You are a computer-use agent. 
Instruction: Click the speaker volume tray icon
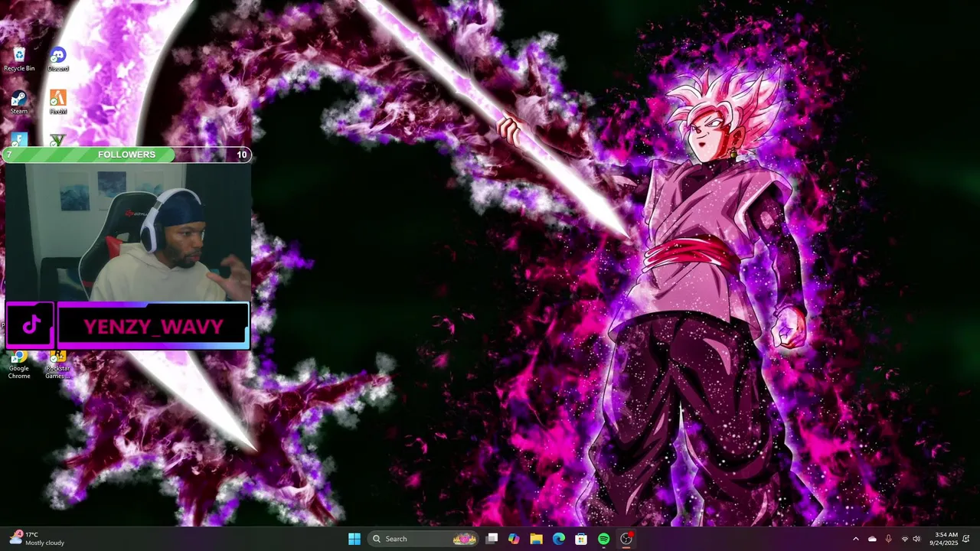coord(916,539)
